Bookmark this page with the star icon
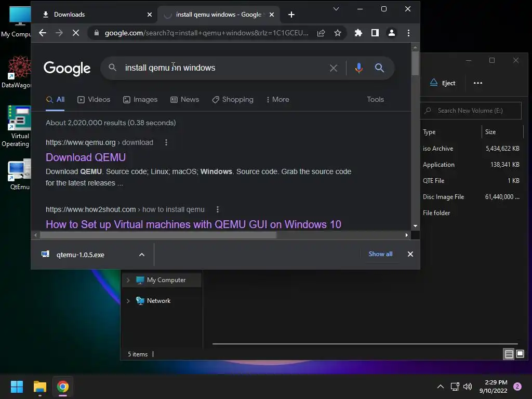532x399 pixels. coord(338,33)
